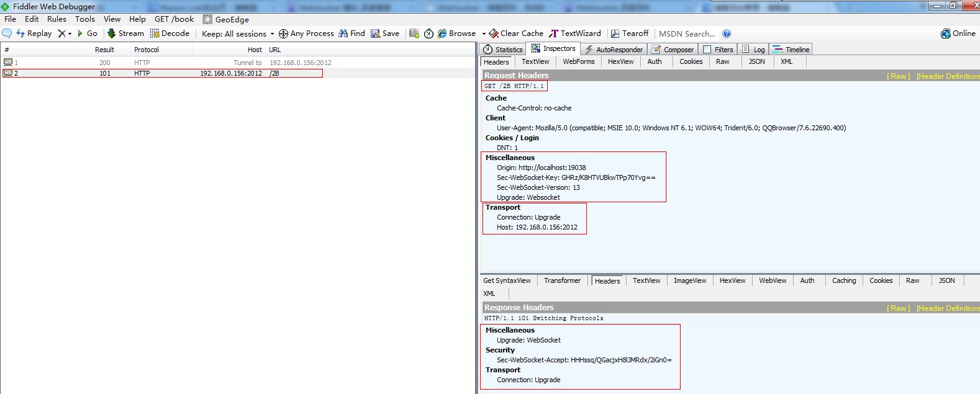The height and width of the screenshot is (394, 980).
Task: Open the Keep: All sessions dropdown
Action: point(238,34)
